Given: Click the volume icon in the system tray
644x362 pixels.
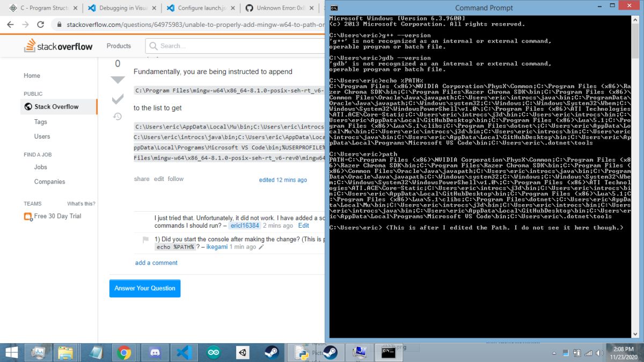Looking at the screenshot, I should click(x=601, y=353).
